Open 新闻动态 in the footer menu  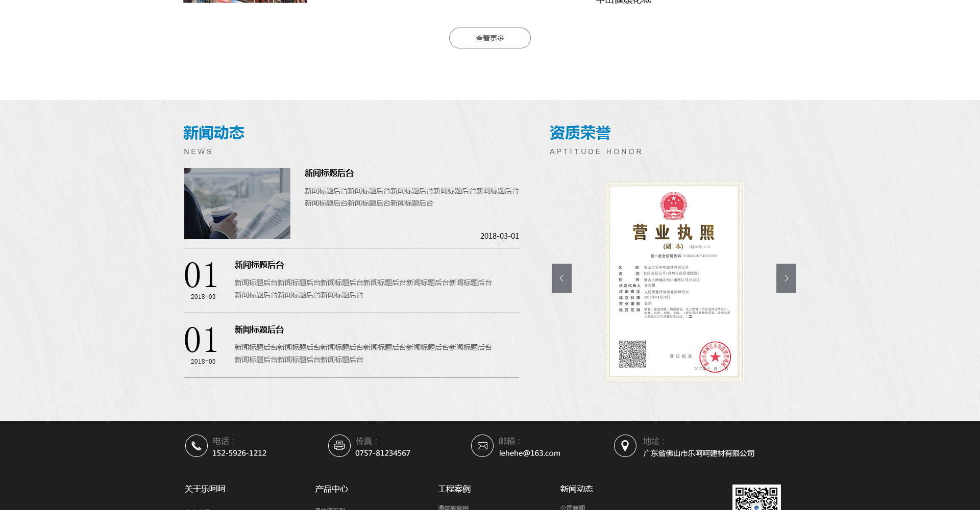pos(576,489)
